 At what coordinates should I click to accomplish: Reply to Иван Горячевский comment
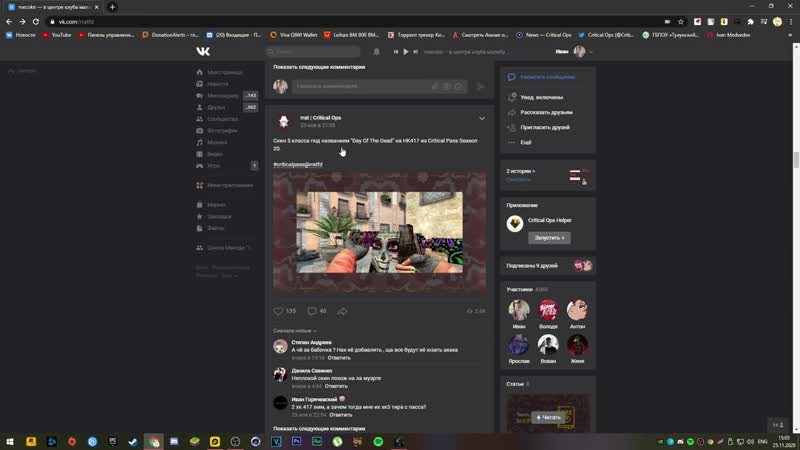click(340, 415)
